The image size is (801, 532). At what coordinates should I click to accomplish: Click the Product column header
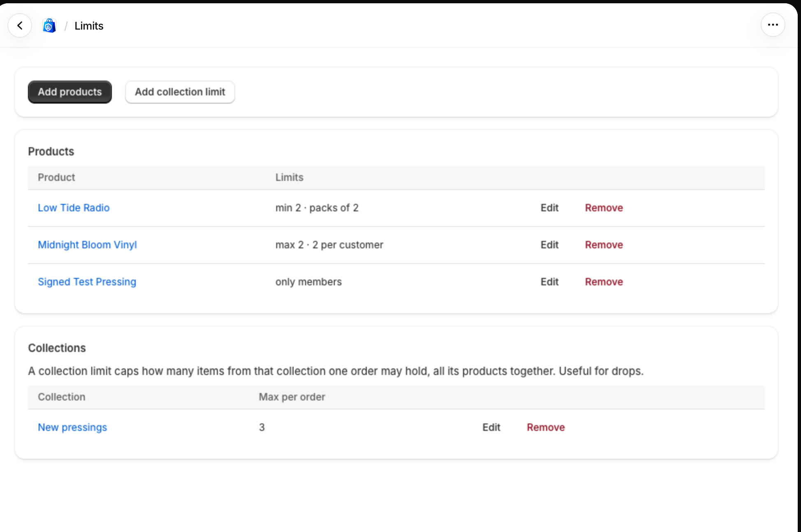56,177
